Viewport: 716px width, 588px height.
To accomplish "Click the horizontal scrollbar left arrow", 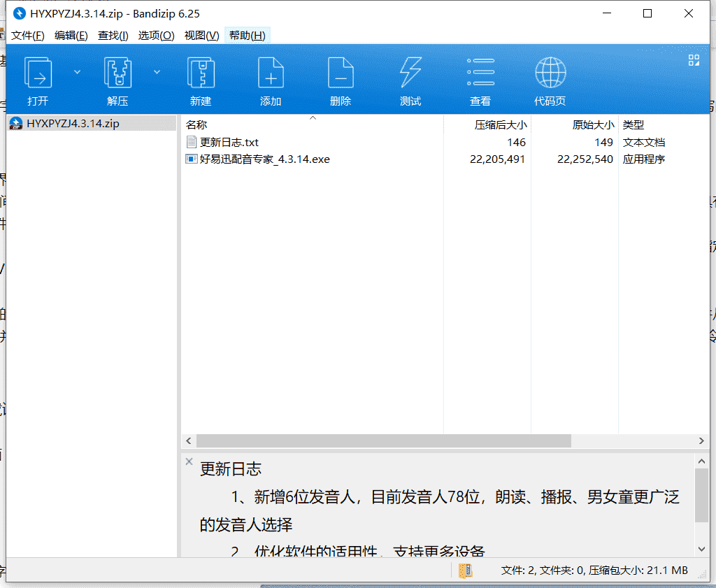I will (189, 441).
